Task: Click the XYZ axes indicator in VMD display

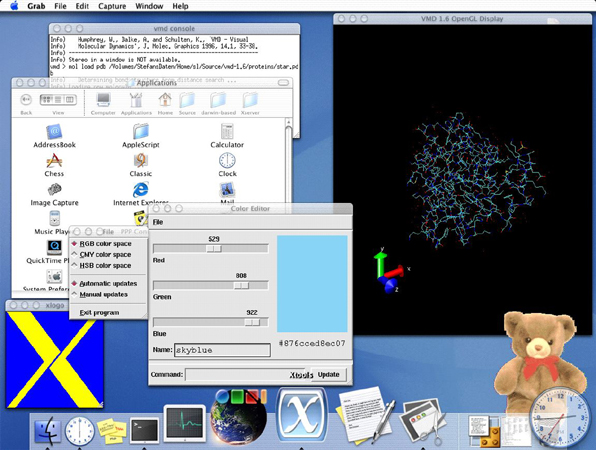Action: (x=392, y=270)
